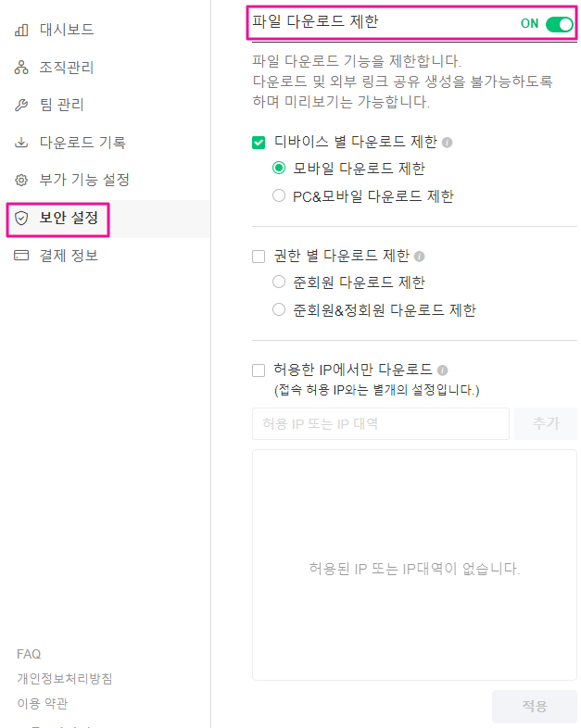Click the organization management icon
Viewport: 581px width, 728px height.
(21, 68)
